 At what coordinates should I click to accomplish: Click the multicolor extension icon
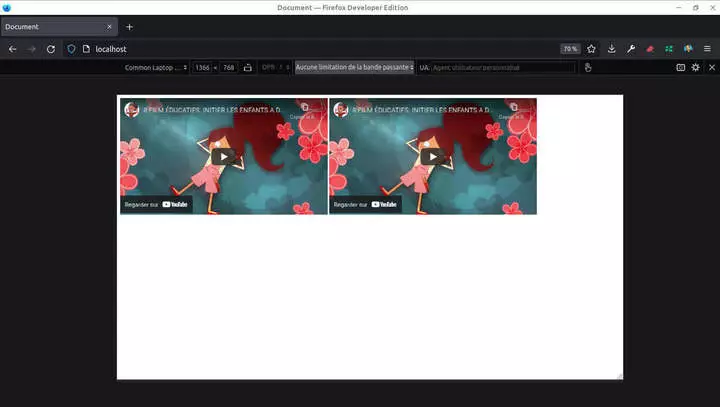click(688, 49)
